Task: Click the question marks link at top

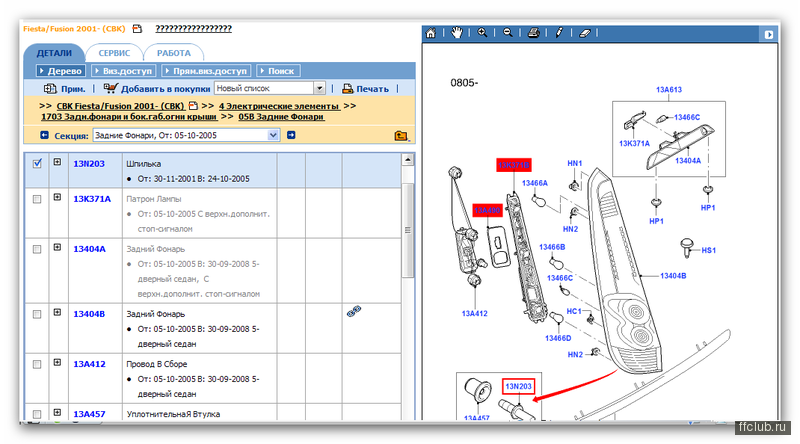Action: tap(193, 29)
